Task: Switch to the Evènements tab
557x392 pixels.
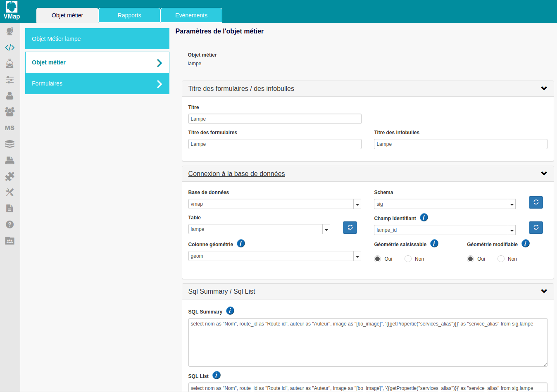Action: [x=191, y=15]
